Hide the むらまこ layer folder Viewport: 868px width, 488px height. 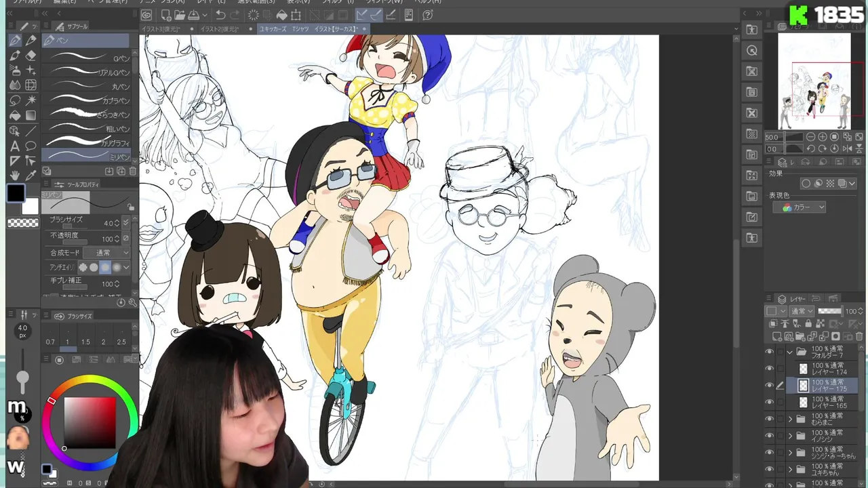769,419
